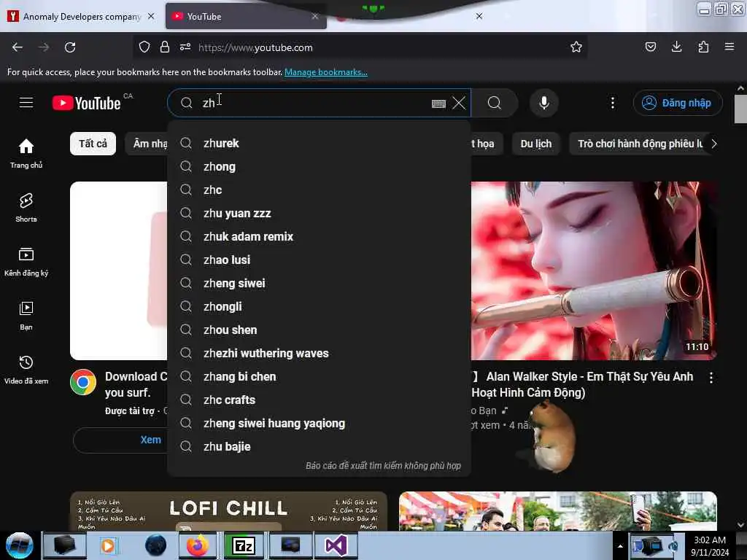Open 7-Zip from the taskbar

(244, 545)
